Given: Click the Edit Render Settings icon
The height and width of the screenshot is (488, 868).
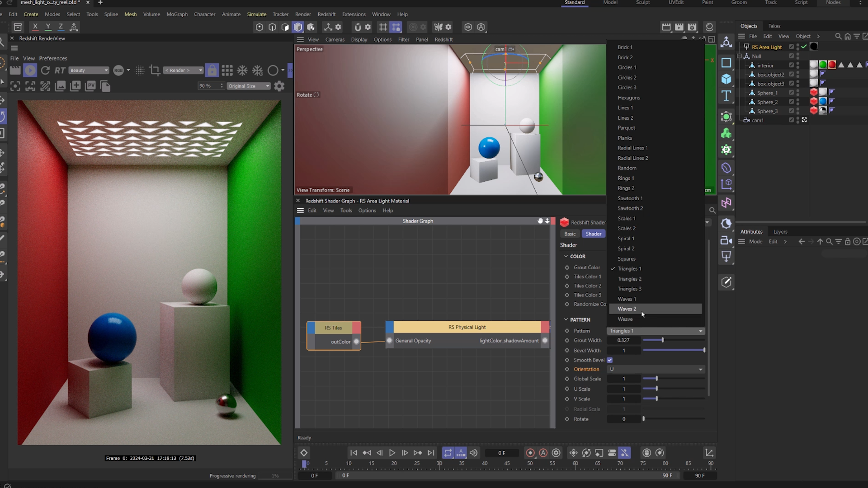Looking at the screenshot, I should 692,27.
